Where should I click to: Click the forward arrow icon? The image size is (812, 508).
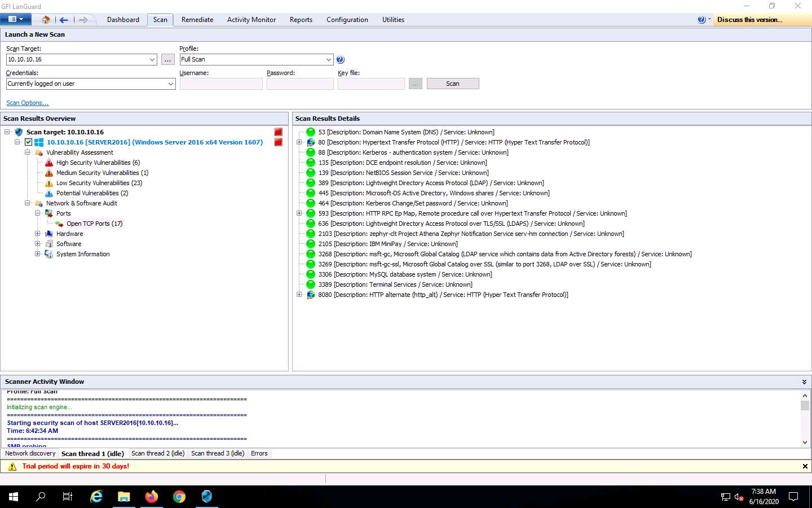click(x=83, y=20)
